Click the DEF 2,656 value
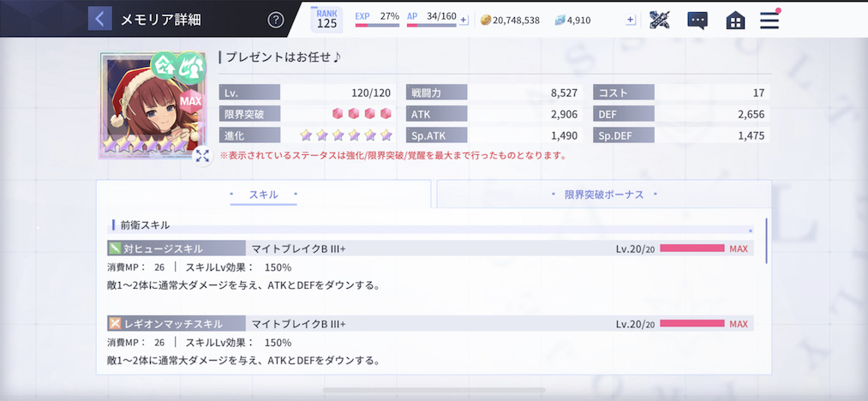This screenshot has width=868, height=401. (x=751, y=114)
